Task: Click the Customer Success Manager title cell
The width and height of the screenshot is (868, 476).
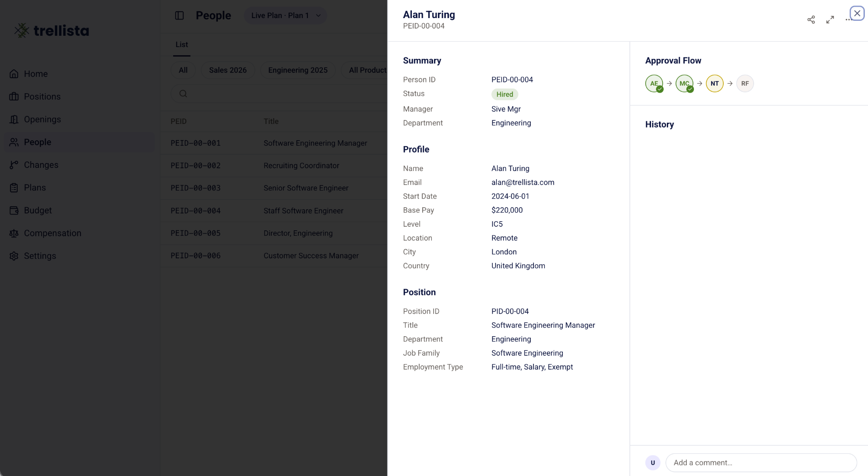Action: pyautogui.click(x=311, y=256)
